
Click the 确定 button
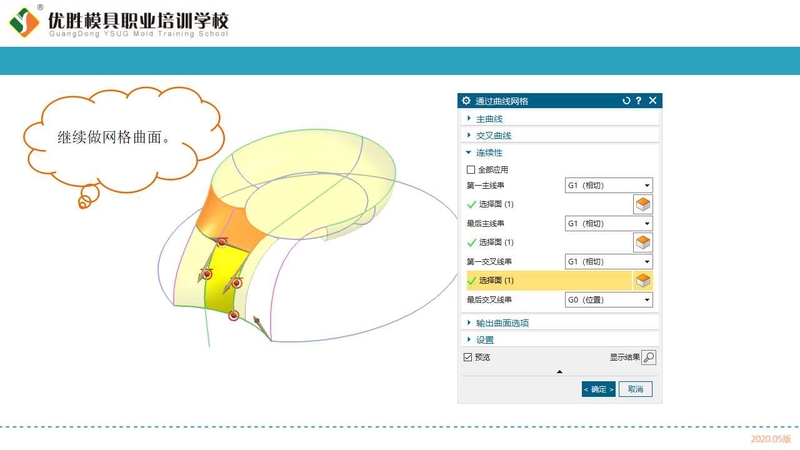[x=598, y=389]
